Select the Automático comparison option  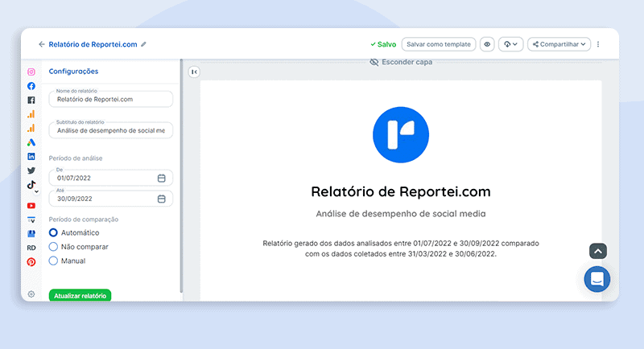point(53,232)
